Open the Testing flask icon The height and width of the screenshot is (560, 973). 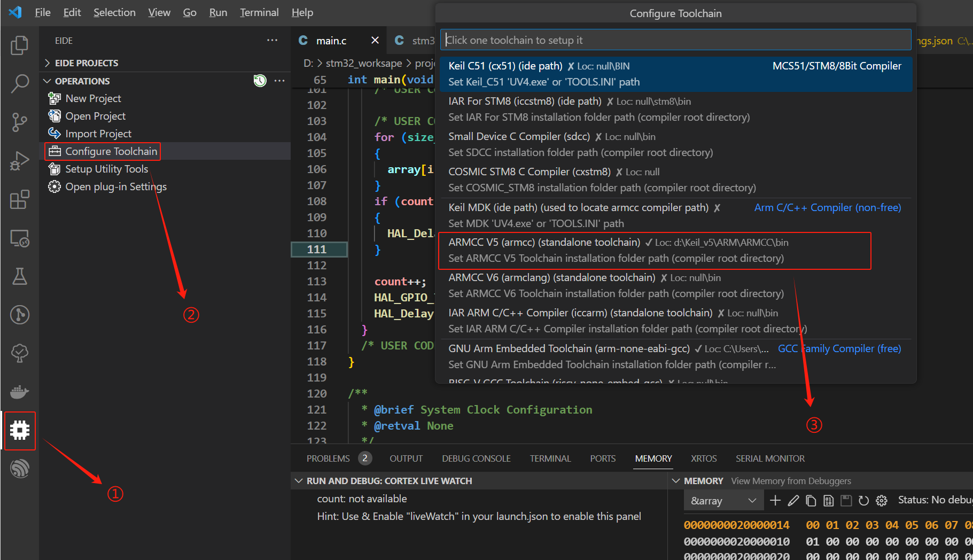click(20, 276)
